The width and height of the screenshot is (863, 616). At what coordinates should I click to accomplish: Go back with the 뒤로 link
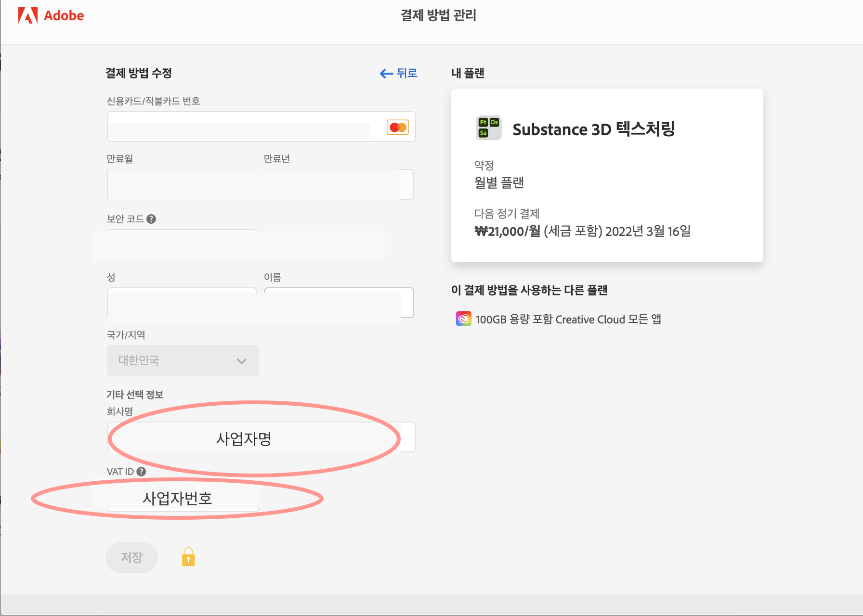398,73
